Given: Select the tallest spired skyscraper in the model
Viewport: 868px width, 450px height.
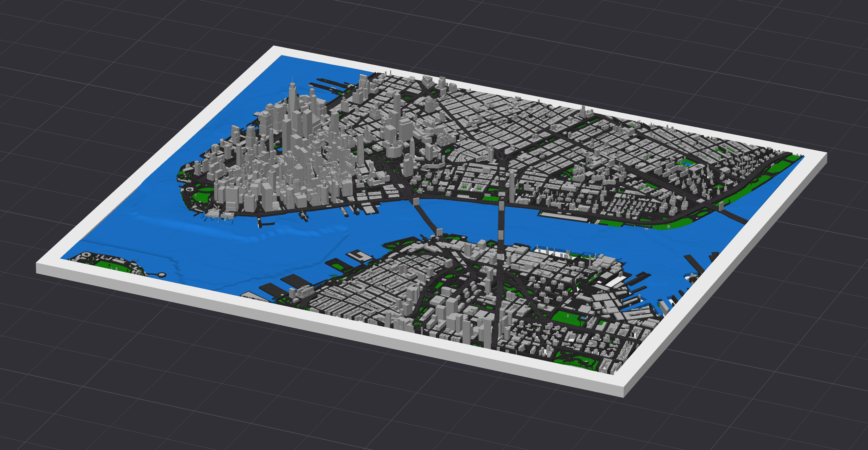Looking at the screenshot, I should [292, 103].
